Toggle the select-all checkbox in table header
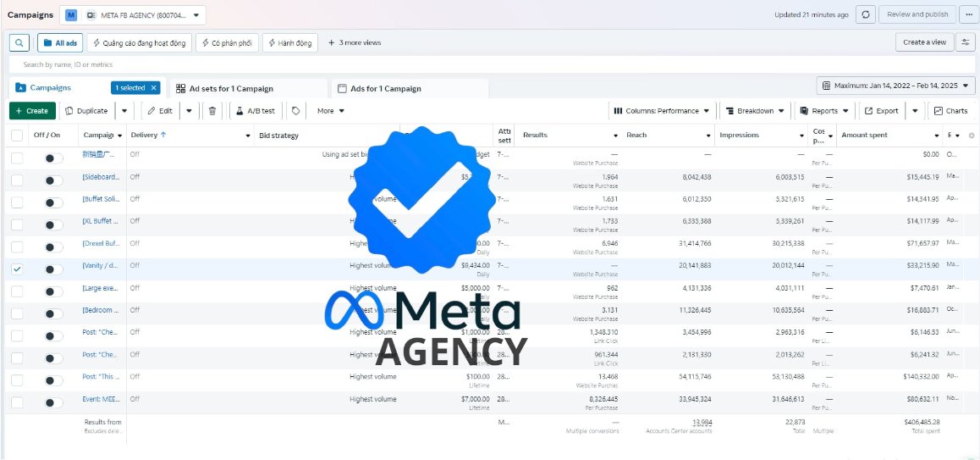The height and width of the screenshot is (460, 980). pos(17,136)
